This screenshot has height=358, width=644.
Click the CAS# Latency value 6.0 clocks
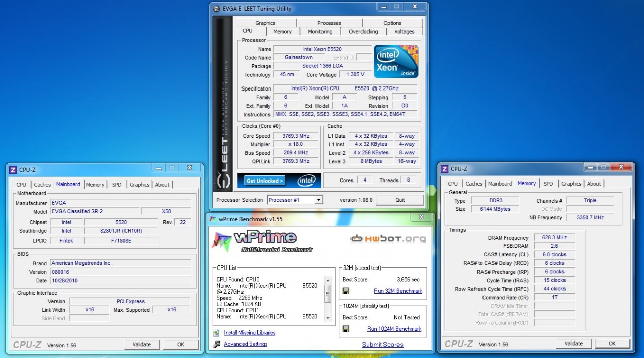pyautogui.click(x=554, y=255)
